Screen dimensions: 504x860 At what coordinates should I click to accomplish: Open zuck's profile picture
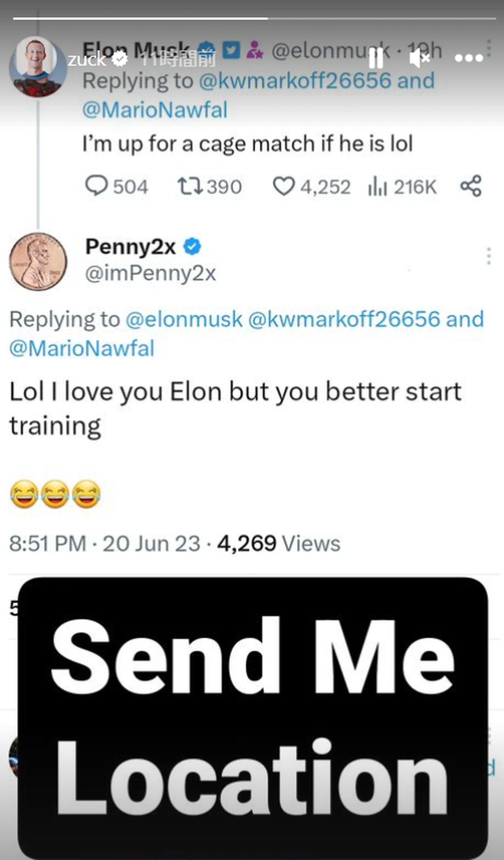click(x=37, y=67)
